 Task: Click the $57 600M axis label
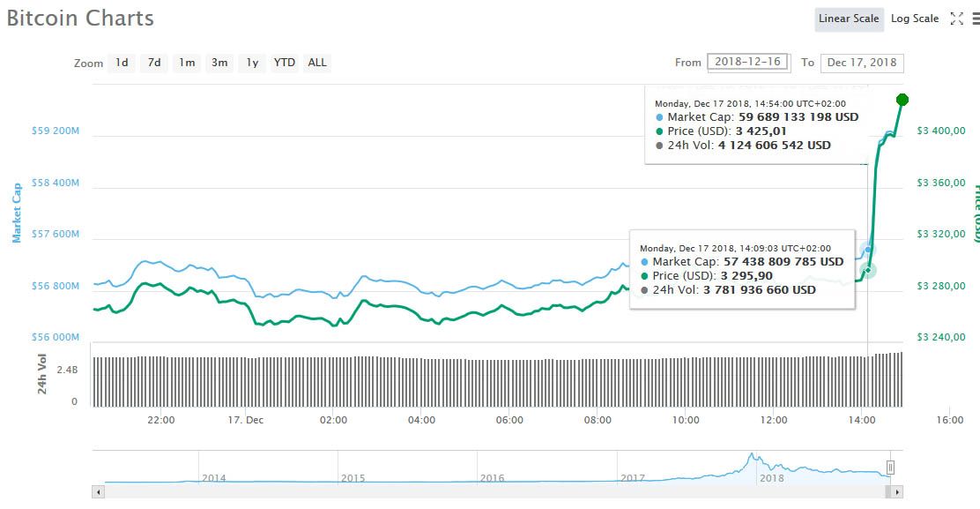coord(56,234)
